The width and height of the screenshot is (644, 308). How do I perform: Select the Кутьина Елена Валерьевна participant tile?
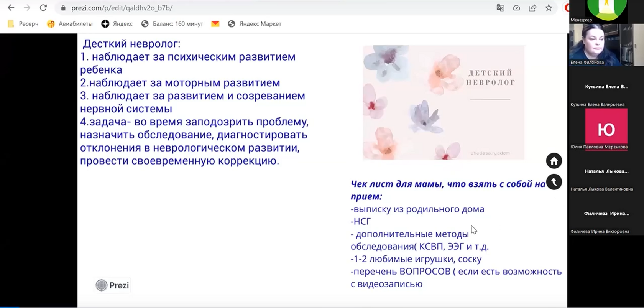point(606,87)
